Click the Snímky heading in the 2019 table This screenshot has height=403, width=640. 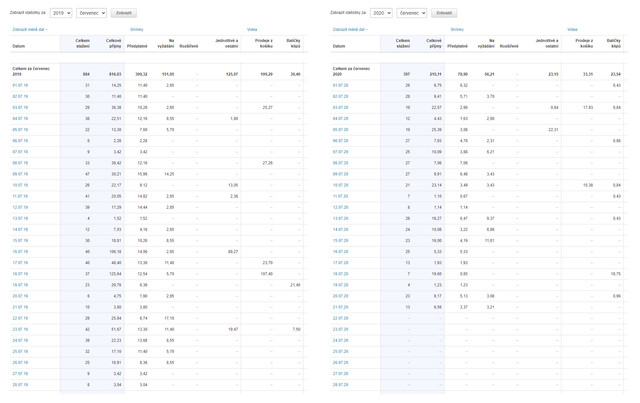click(x=137, y=29)
